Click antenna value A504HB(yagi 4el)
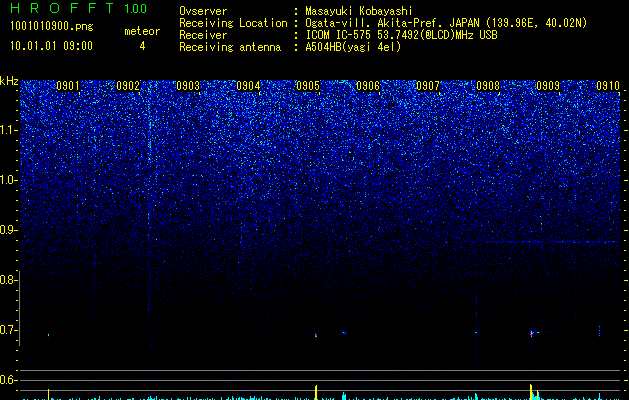 [x=353, y=47]
